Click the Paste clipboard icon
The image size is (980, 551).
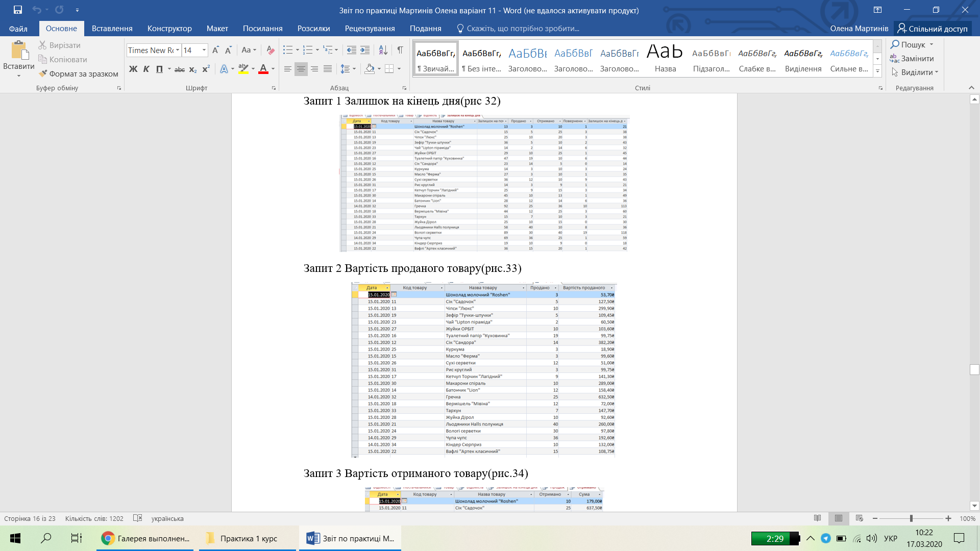click(19, 51)
